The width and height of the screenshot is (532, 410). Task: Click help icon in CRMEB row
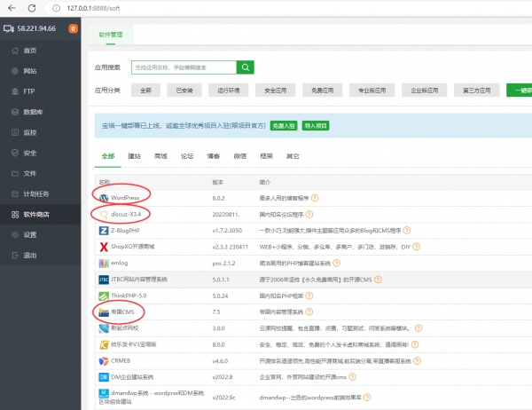[418, 360]
